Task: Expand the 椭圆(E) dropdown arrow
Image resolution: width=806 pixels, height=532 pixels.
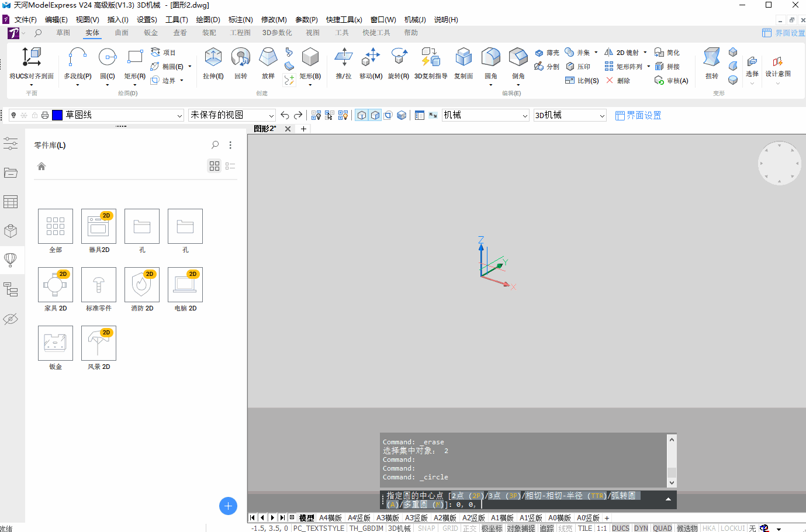Action: (190, 67)
